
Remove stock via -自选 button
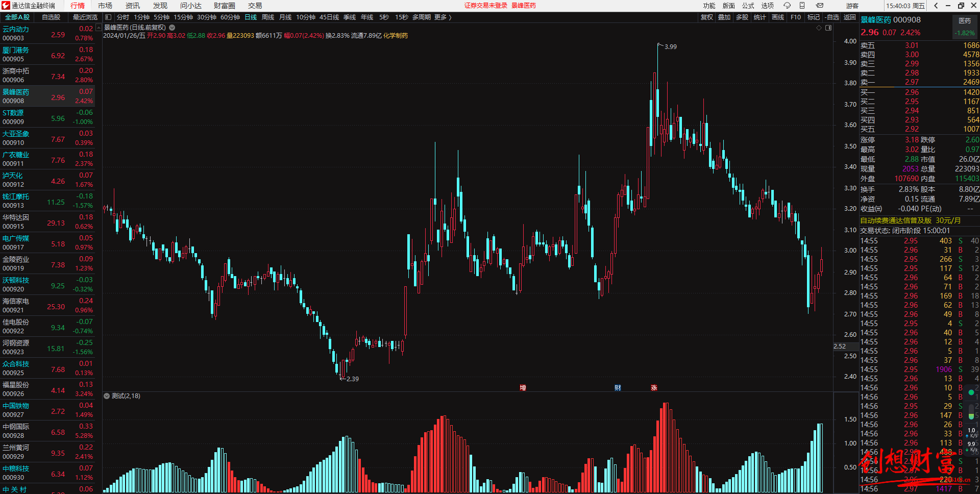point(832,17)
